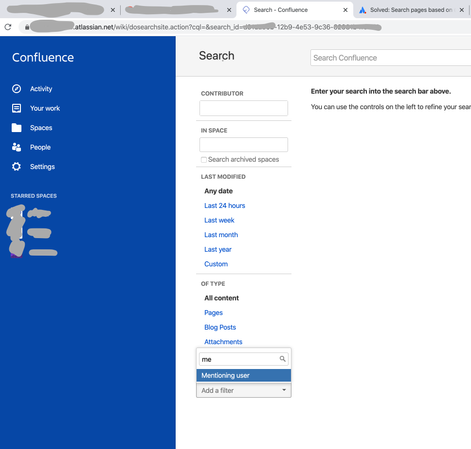Toggle Search archived spaces checkbox
471x449 pixels.
(x=204, y=160)
